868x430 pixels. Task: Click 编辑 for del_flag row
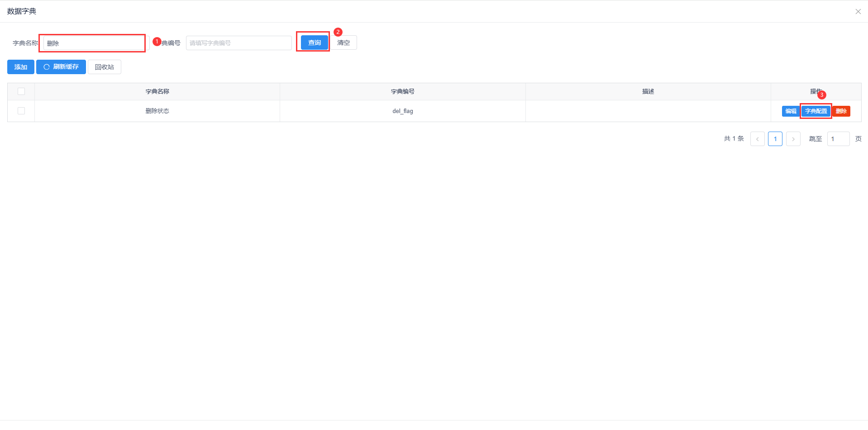791,111
